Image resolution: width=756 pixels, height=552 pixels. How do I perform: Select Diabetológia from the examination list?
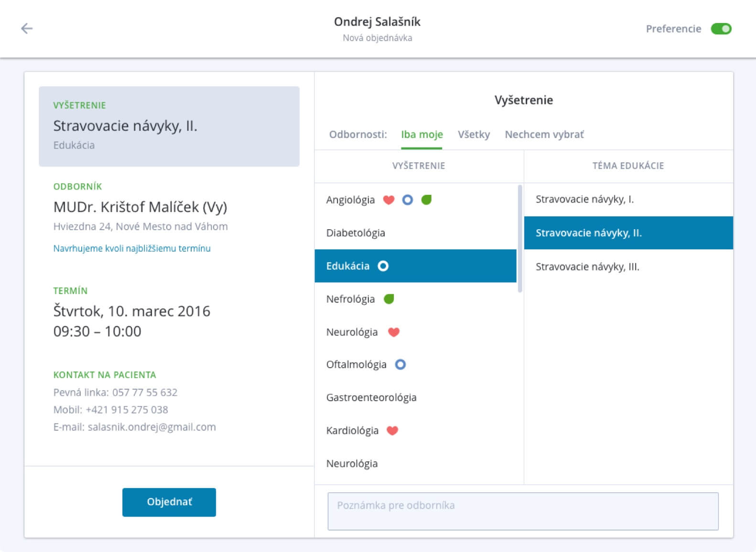[356, 233]
